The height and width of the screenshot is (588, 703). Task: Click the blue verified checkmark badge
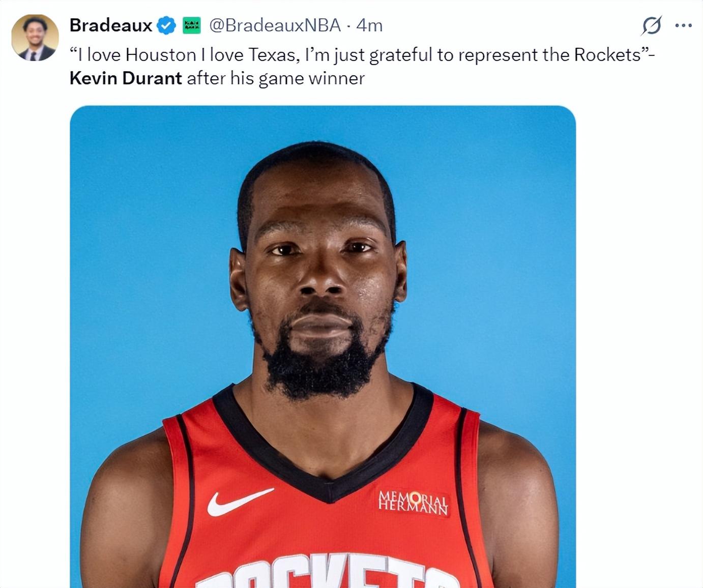[x=166, y=25]
